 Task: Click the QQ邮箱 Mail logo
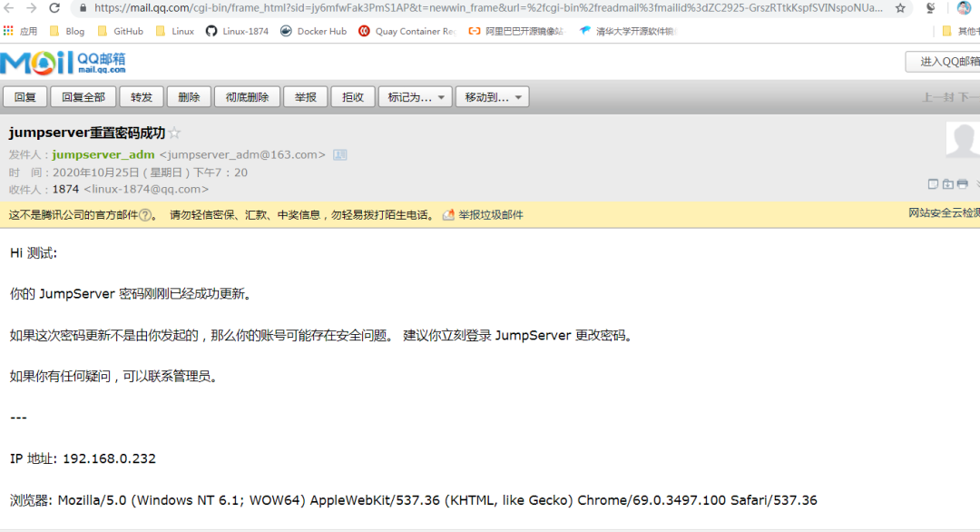[x=63, y=63]
